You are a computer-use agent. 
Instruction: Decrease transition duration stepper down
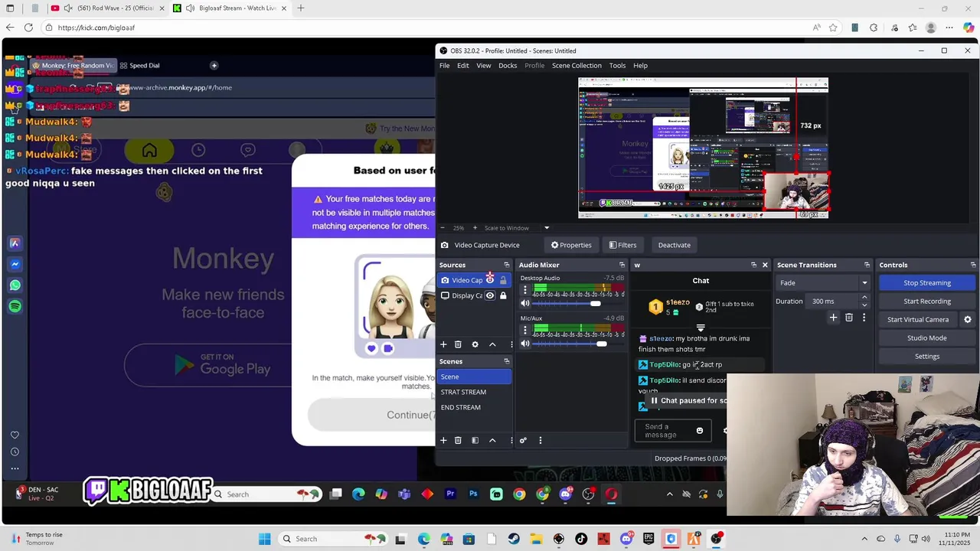click(x=864, y=305)
